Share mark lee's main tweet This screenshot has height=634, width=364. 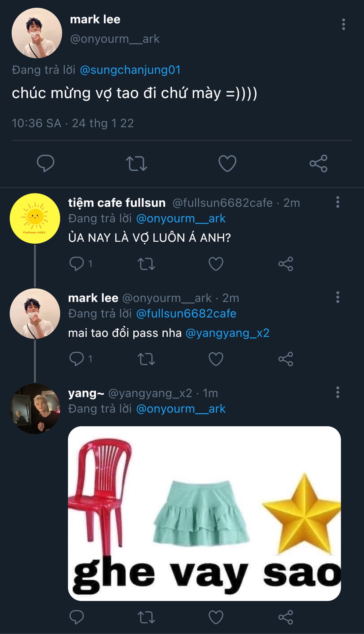coord(318,163)
